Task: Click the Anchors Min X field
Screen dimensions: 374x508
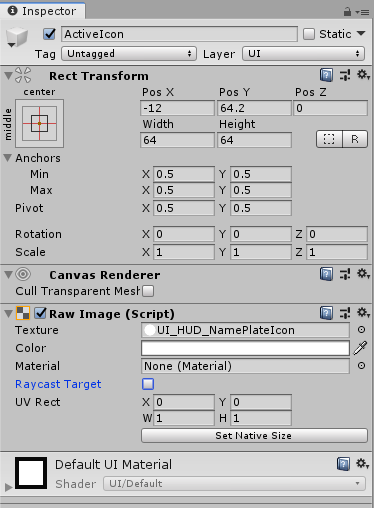Action: 184,174
